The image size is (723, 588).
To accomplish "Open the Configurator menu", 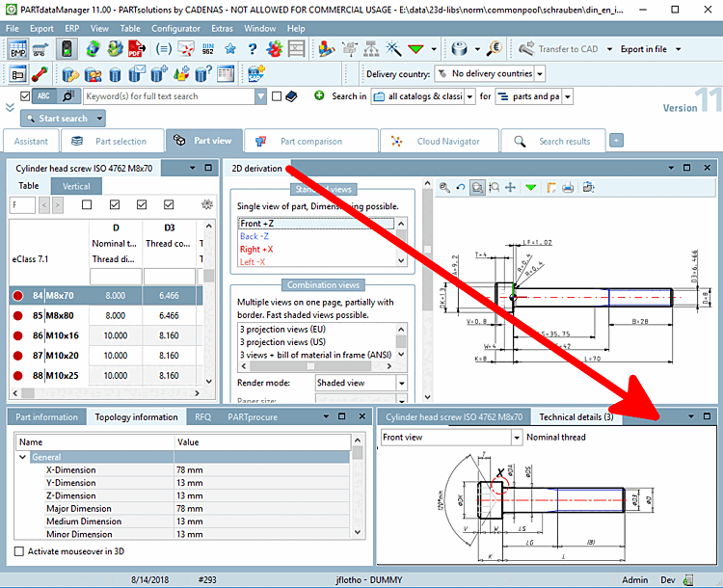I will pyautogui.click(x=175, y=29).
